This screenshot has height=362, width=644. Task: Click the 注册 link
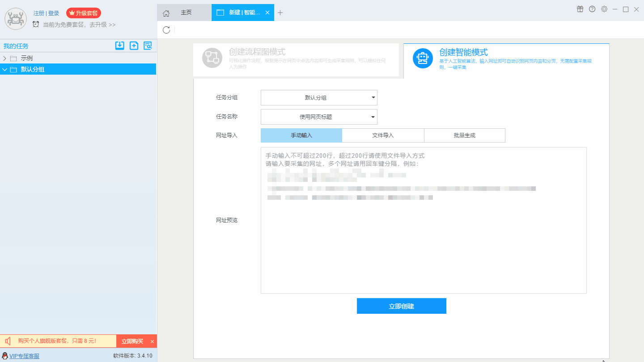tap(39, 13)
